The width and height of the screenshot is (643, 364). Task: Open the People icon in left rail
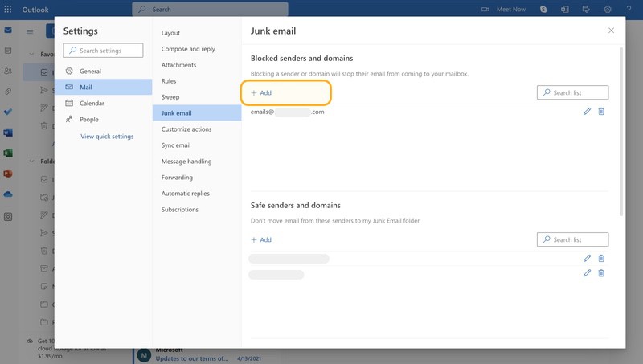pyautogui.click(x=8, y=71)
